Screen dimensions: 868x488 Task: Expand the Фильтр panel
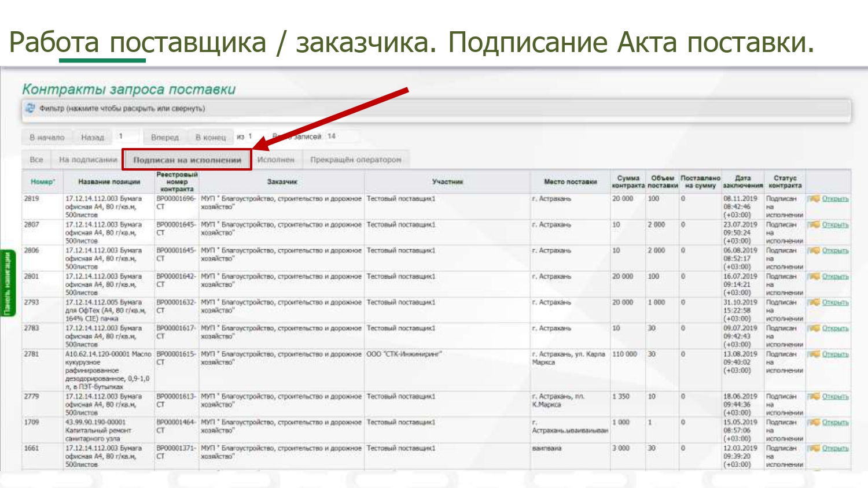(122, 109)
